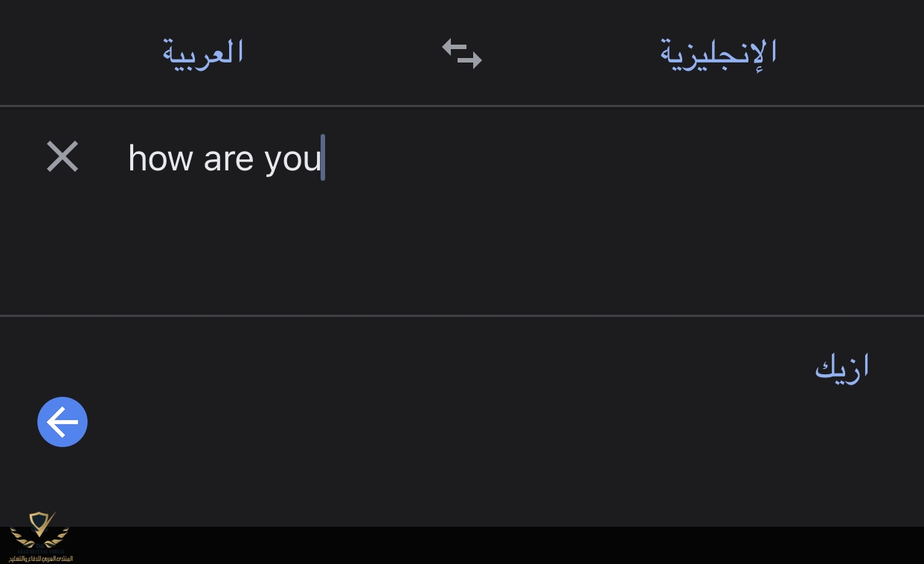Click the watermark caption under the shield logo
This screenshot has width=924, height=564.
point(41,558)
